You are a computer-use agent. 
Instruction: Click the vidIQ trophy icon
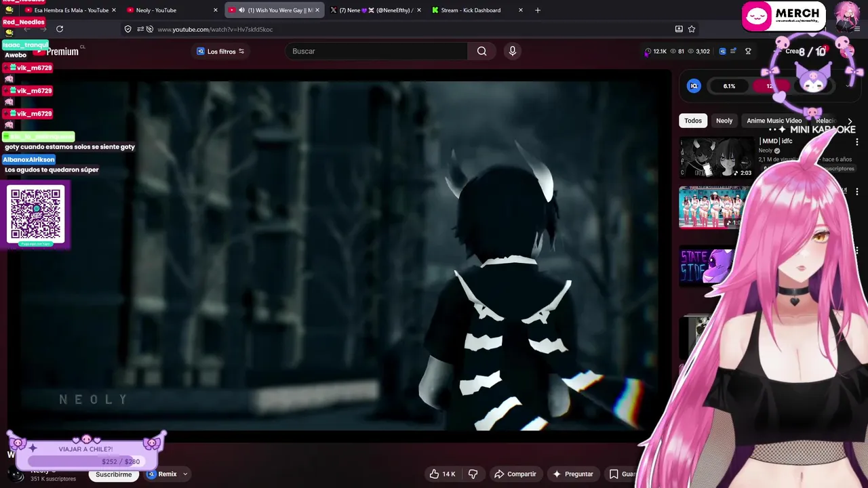click(748, 52)
